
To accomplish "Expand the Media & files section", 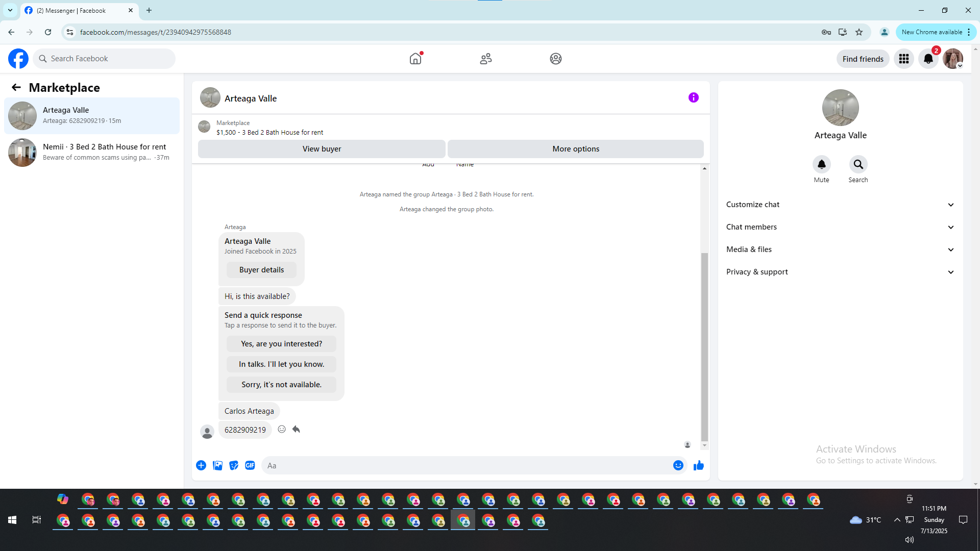I will (x=840, y=249).
